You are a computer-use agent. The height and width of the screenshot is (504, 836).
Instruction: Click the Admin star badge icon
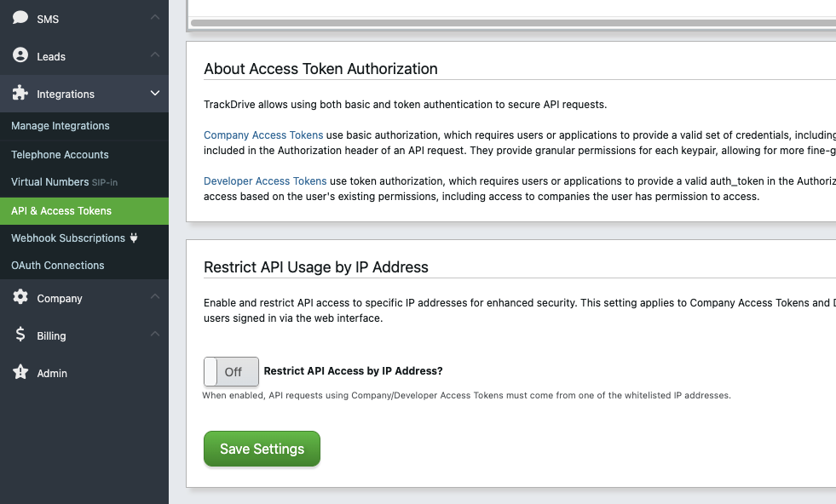tap(20, 373)
